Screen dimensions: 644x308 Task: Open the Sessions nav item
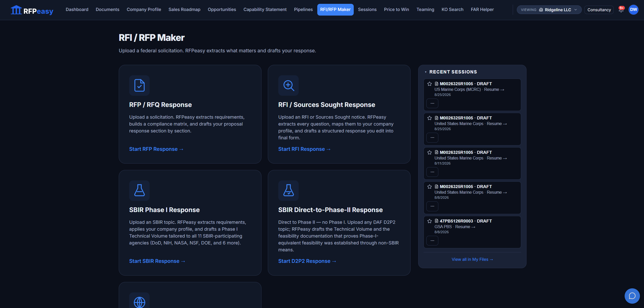click(367, 9)
